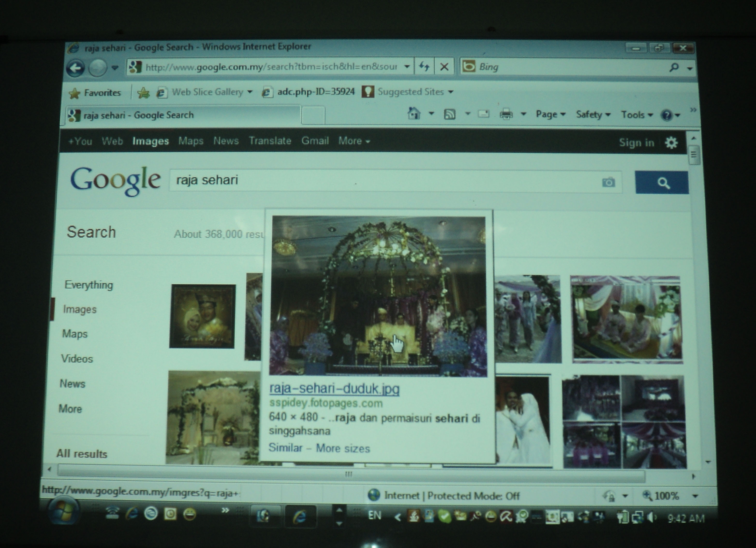
Task: Select Videos in left sidebar
Action: (x=77, y=359)
